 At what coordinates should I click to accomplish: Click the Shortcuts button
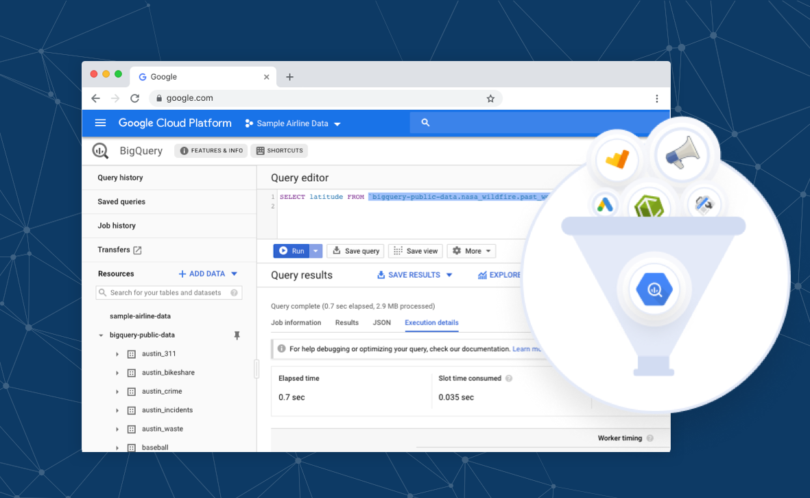(279, 151)
